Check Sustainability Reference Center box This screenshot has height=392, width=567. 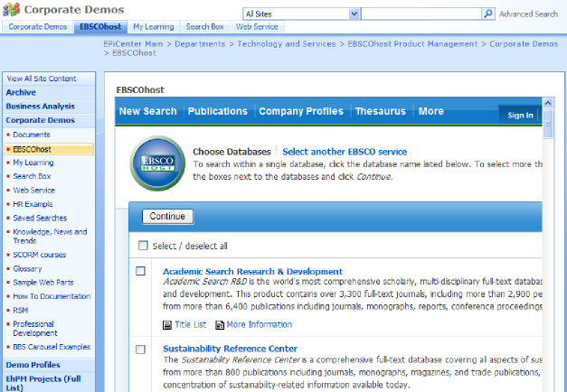[140, 350]
